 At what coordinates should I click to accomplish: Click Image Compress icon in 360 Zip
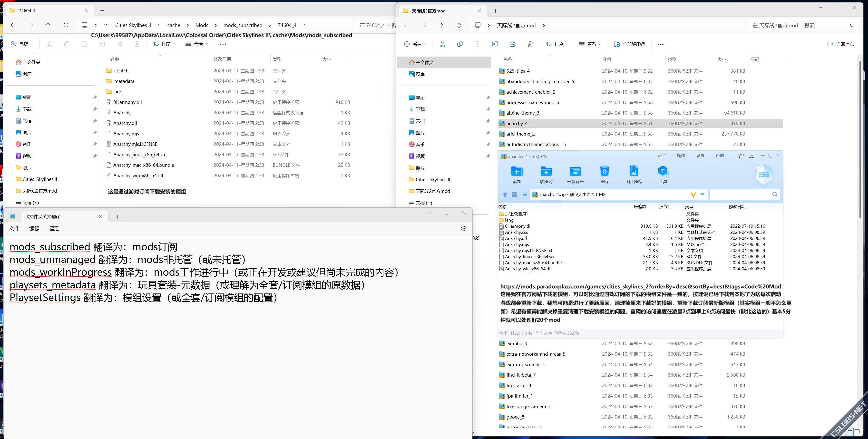pos(634,171)
